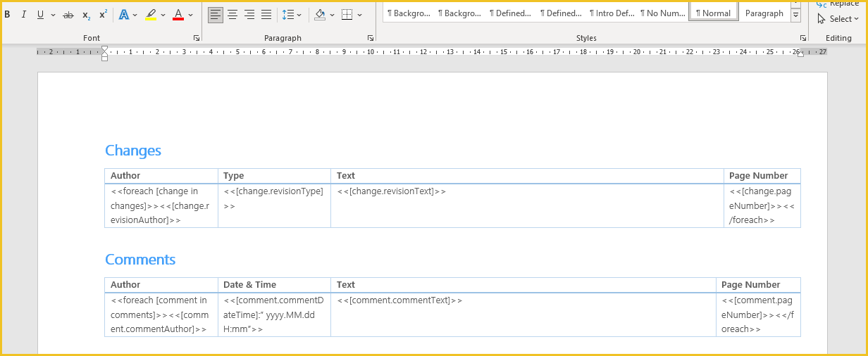Click the <<[comment.pageNumber]>> cell

pyautogui.click(x=758, y=314)
